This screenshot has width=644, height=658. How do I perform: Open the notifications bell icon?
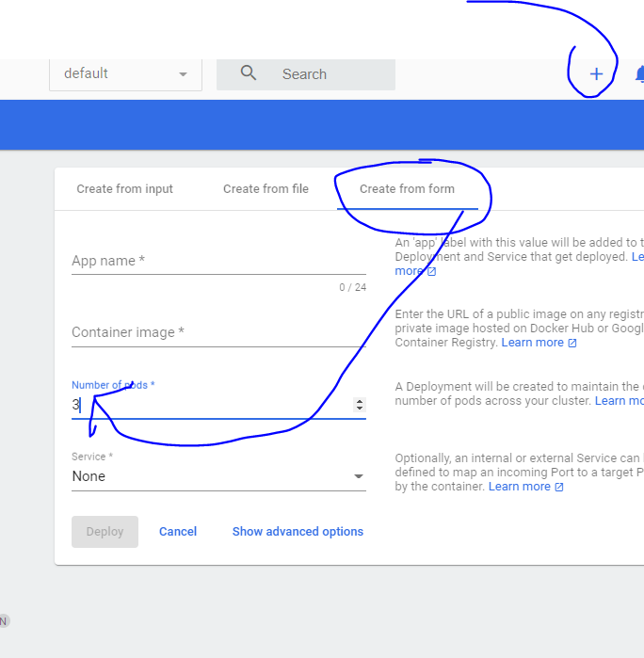pyautogui.click(x=639, y=74)
